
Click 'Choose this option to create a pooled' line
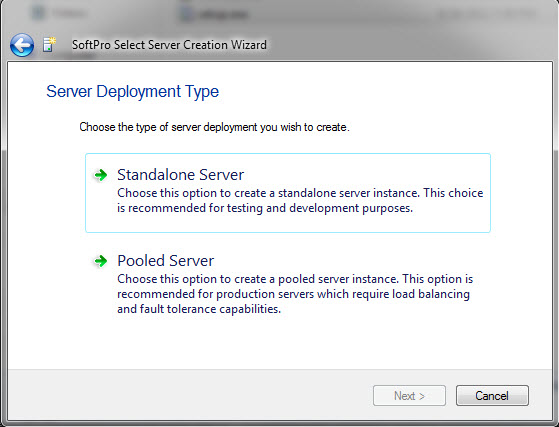(x=295, y=279)
